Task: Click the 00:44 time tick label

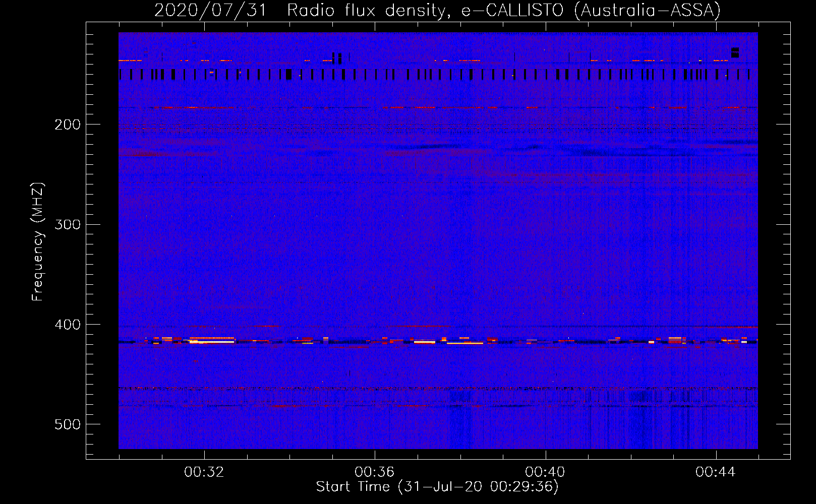Action: pos(716,472)
